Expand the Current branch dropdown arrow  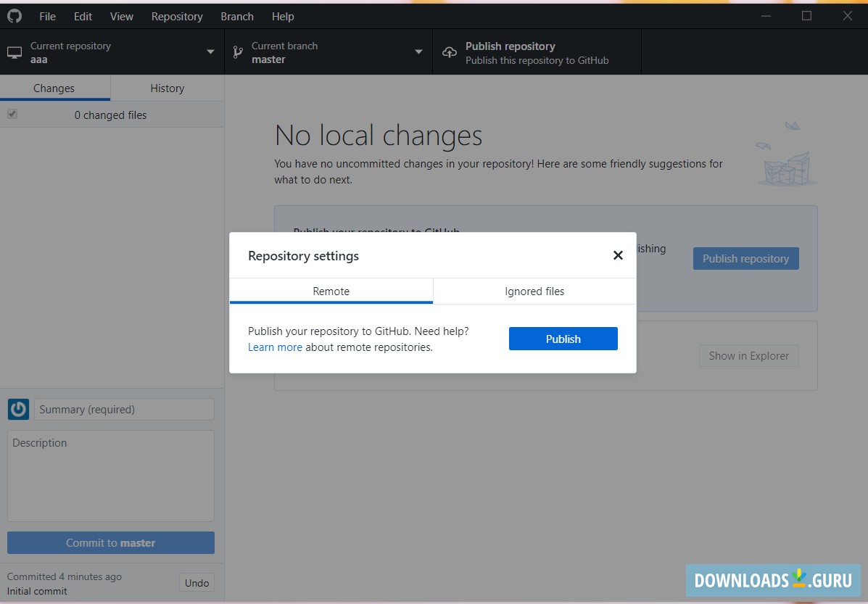tap(418, 52)
